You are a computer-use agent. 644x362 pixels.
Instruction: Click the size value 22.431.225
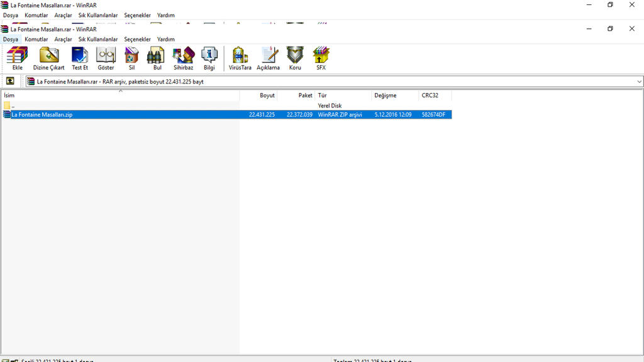(x=262, y=114)
